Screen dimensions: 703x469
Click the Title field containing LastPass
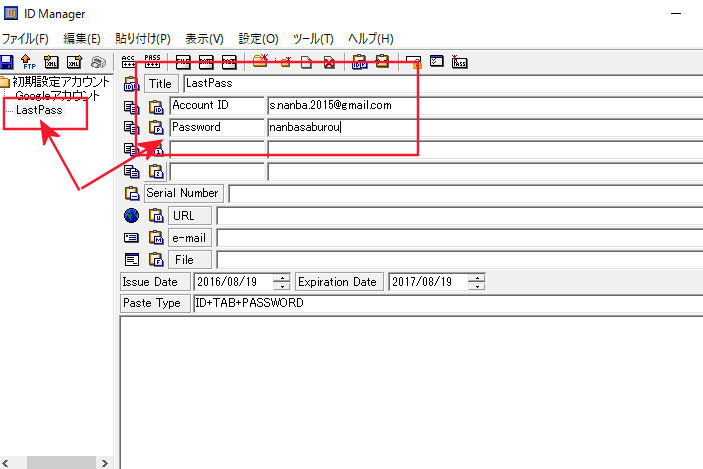click(x=443, y=84)
